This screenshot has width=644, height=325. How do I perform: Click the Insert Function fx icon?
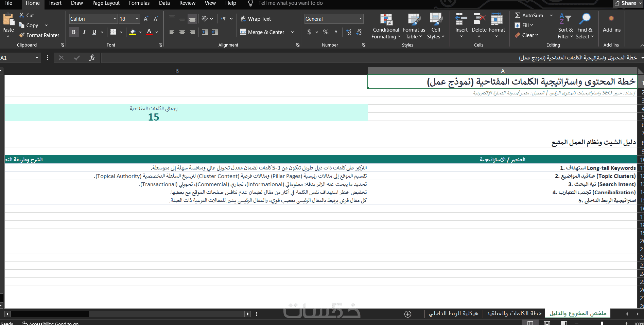point(92,58)
